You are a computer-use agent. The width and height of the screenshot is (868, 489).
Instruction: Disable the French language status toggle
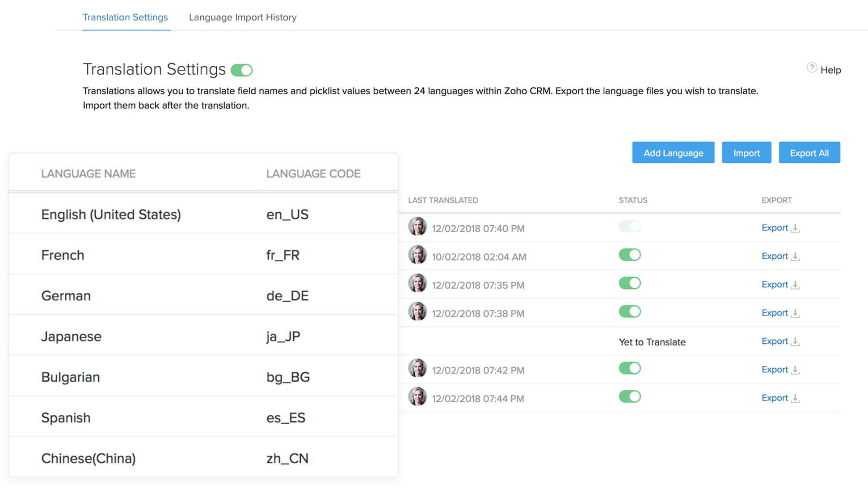pyautogui.click(x=630, y=255)
